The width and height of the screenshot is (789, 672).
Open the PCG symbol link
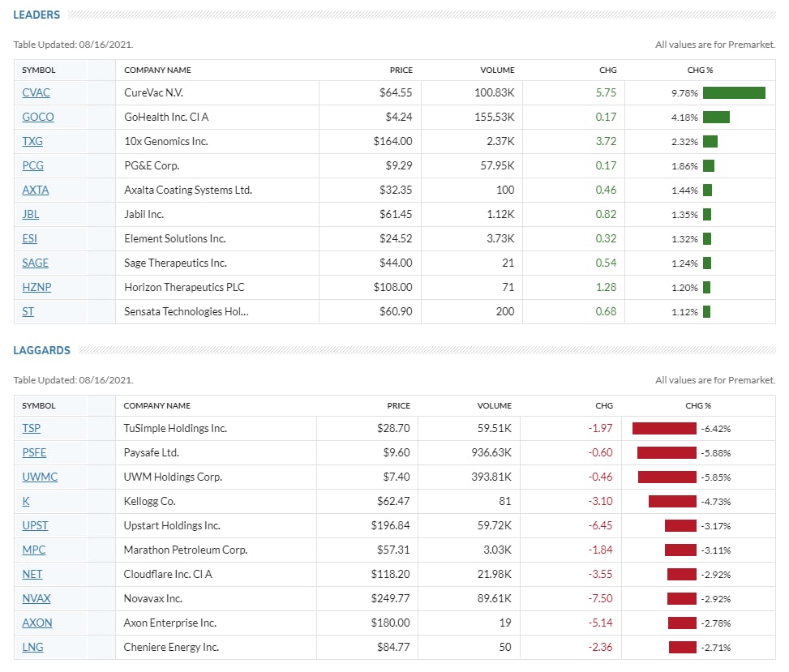(32, 165)
